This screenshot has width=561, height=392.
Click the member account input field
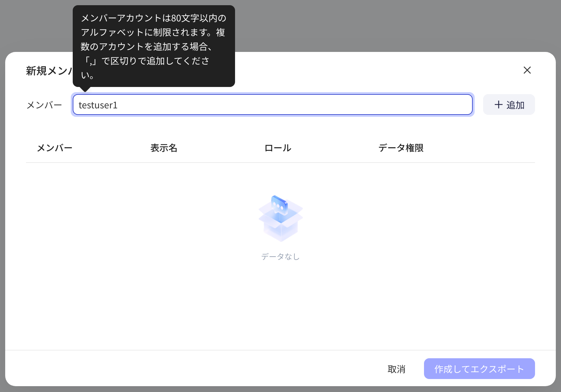point(273,104)
